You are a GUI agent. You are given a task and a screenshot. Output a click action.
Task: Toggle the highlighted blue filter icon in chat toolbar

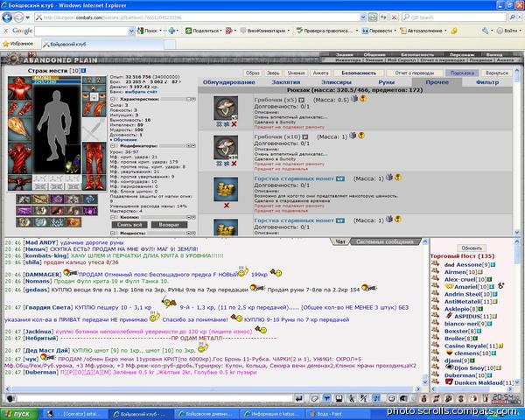tap(326, 399)
